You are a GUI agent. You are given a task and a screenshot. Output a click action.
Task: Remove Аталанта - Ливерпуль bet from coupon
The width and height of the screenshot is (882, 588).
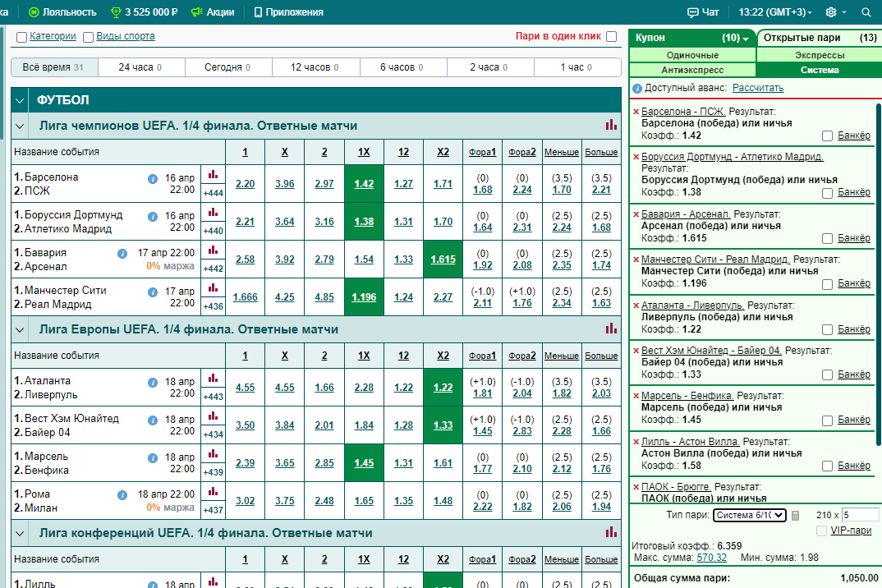click(636, 305)
